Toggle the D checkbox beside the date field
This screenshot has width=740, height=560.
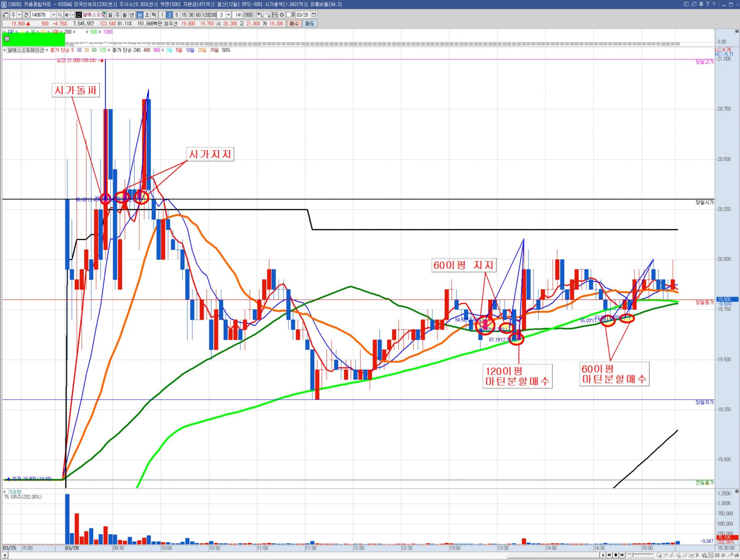[x=289, y=15]
